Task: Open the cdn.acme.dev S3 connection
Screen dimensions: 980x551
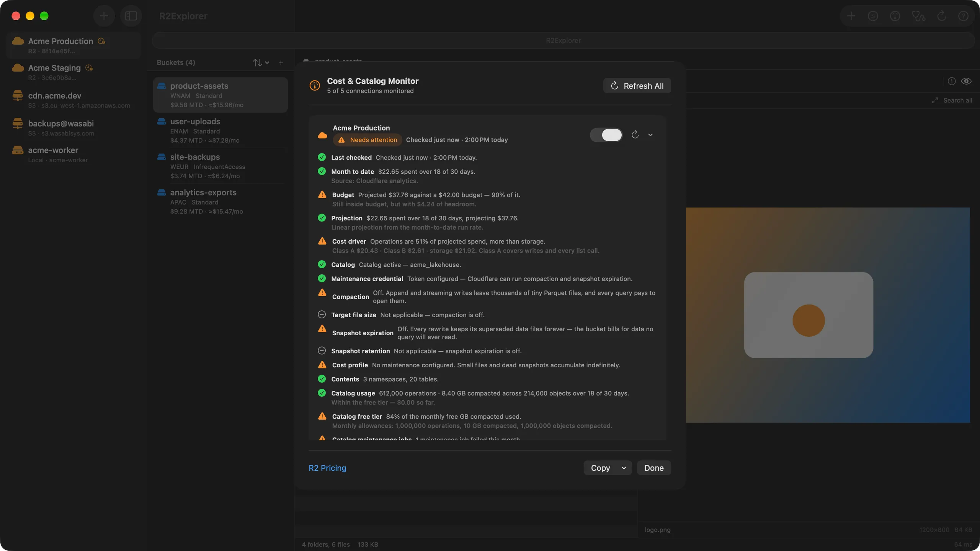Action: pos(74,100)
